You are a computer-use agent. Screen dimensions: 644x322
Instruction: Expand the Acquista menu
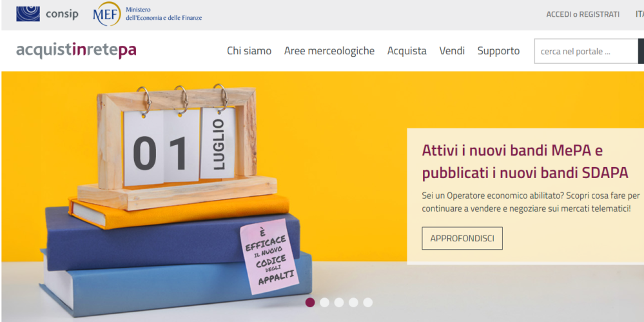(x=407, y=51)
